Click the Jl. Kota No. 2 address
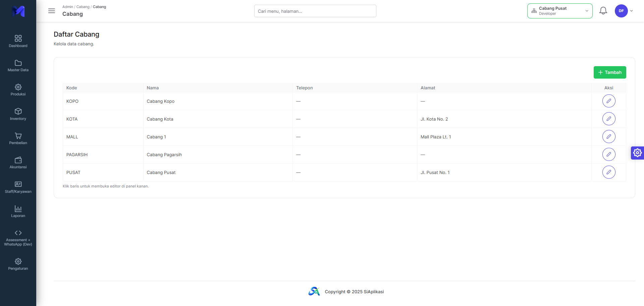Image resolution: width=644 pixels, height=306 pixels. 434,119
